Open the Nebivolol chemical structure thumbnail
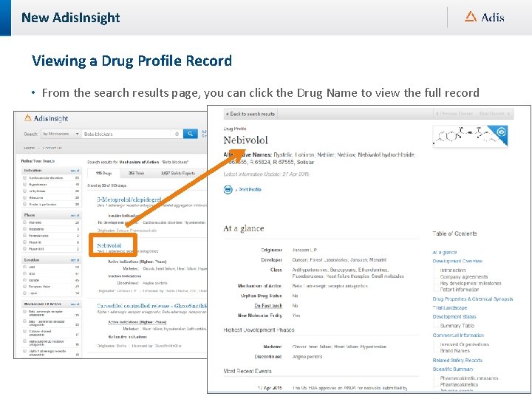Viewport: 532px width, 399px height. 470,136
